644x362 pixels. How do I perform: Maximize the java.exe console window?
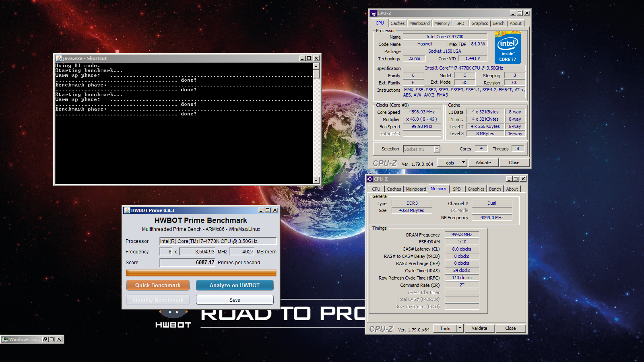click(x=309, y=58)
